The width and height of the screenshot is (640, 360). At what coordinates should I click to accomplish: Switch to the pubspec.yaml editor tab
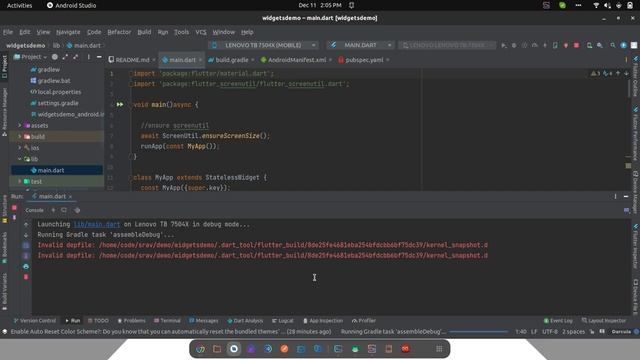pos(364,60)
